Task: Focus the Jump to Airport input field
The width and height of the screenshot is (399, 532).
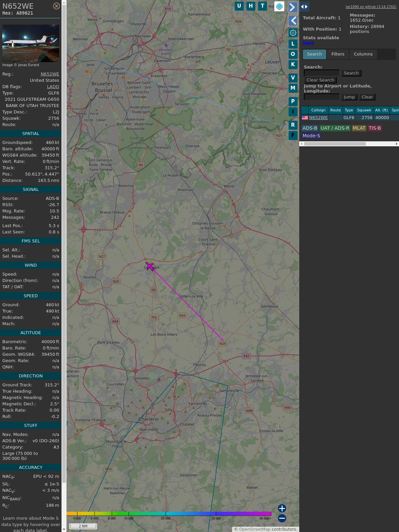Action: (322, 97)
